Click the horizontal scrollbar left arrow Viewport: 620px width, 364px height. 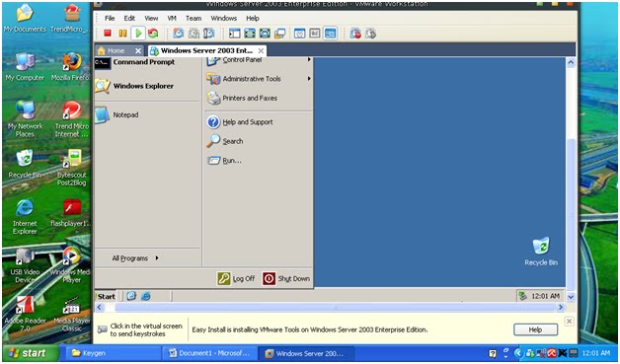(100, 307)
